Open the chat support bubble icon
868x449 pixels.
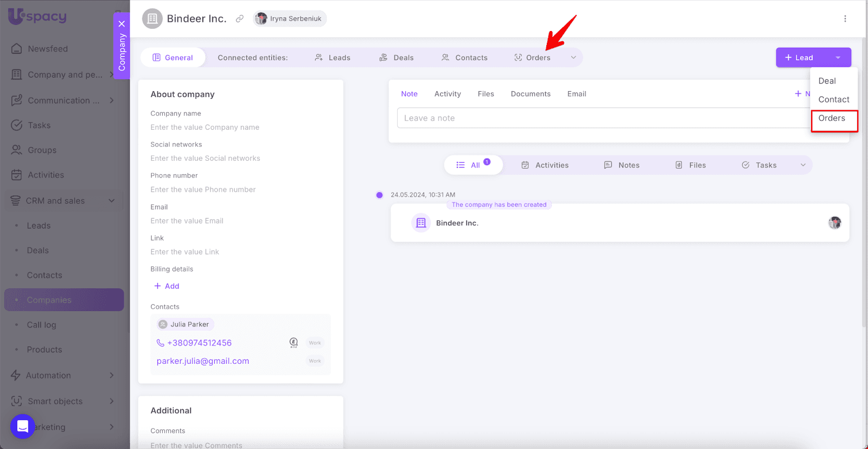[23, 426]
